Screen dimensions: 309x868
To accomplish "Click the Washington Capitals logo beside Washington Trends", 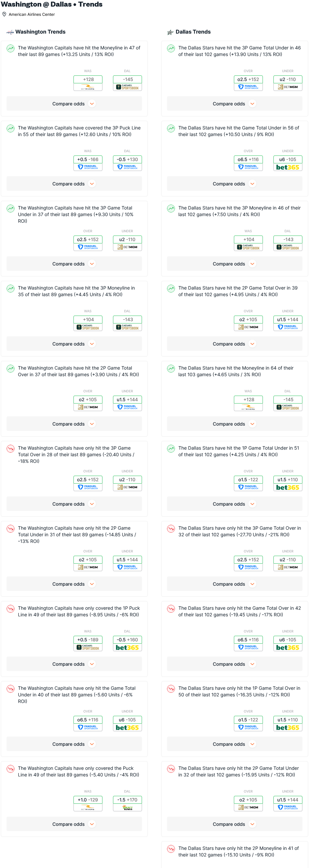I will pos(10,32).
